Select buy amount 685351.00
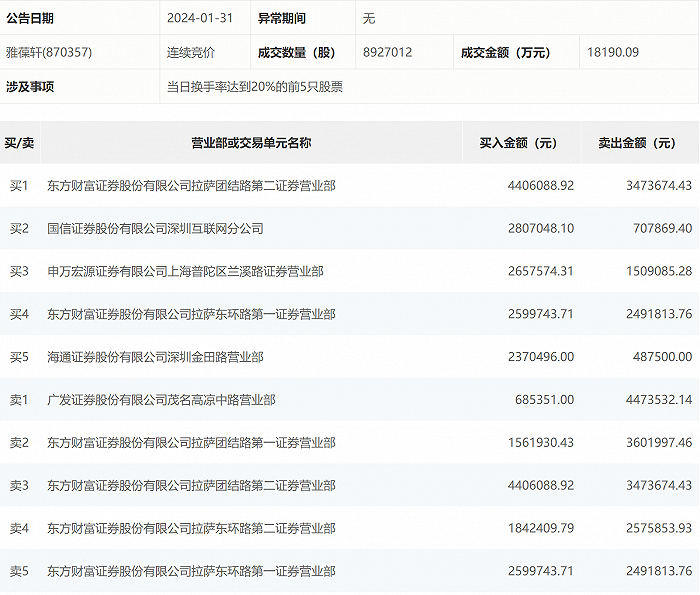Viewport: 700px width, 595px height. (544, 399)
